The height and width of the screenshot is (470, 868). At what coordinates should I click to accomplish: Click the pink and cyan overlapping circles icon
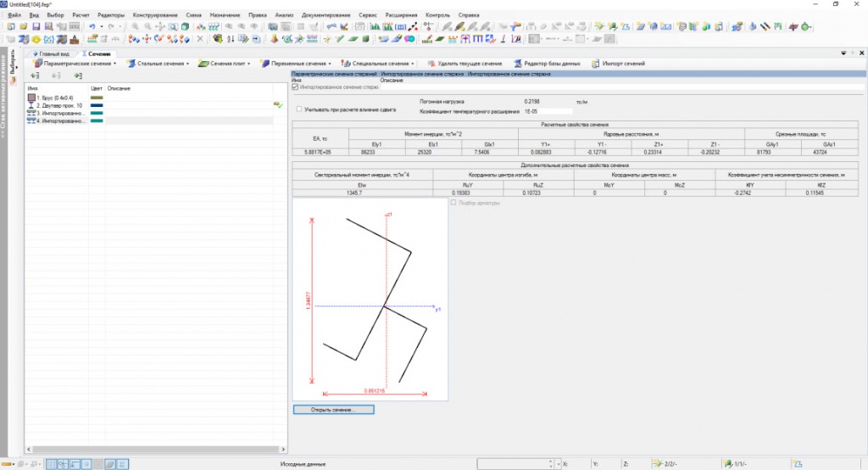pyautogui.click(x=409, y=39)
